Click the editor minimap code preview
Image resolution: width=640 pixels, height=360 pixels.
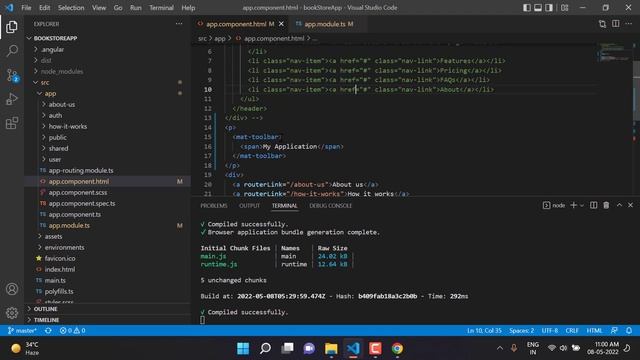pos(614,53)
